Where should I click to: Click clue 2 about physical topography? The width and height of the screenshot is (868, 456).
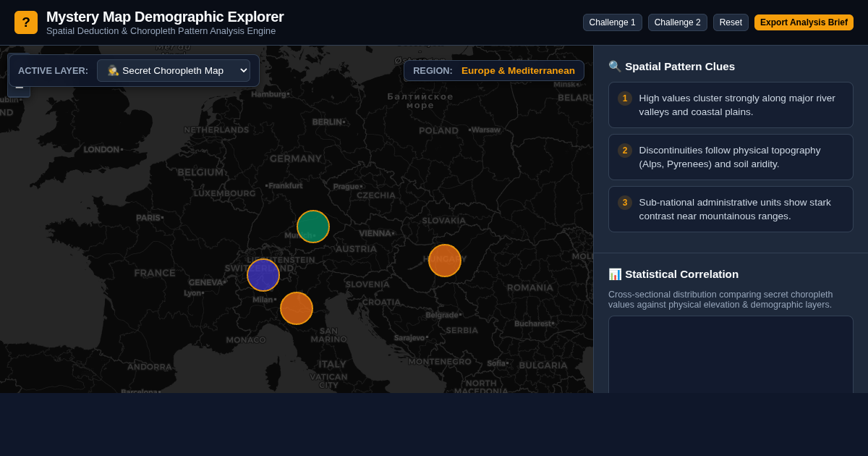point(731,157)
